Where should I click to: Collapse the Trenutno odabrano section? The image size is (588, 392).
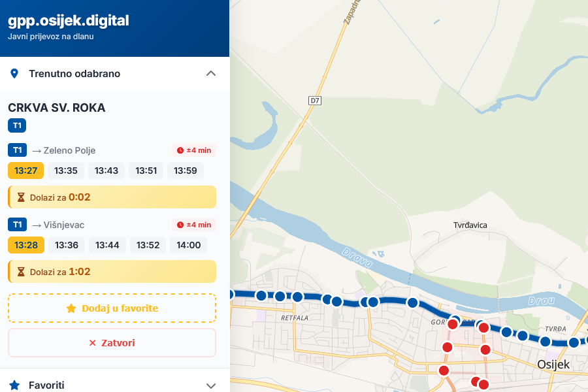click(210, 73)
